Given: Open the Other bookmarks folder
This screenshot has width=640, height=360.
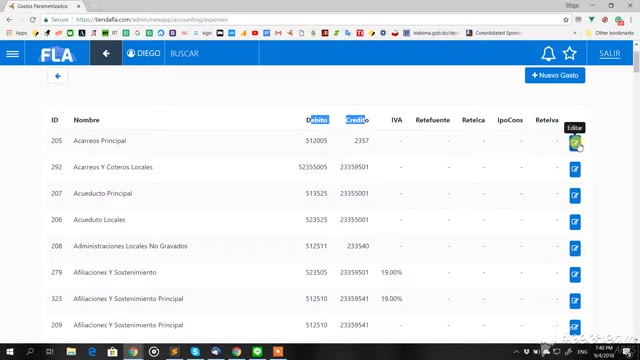Looking at the screenshot, I should point(610,33).
